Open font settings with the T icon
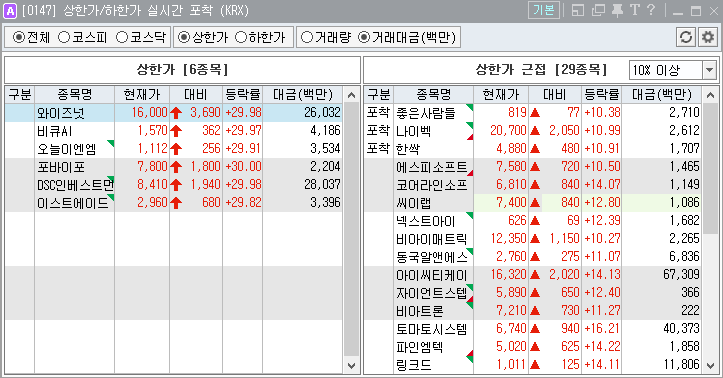 (634, 10)
